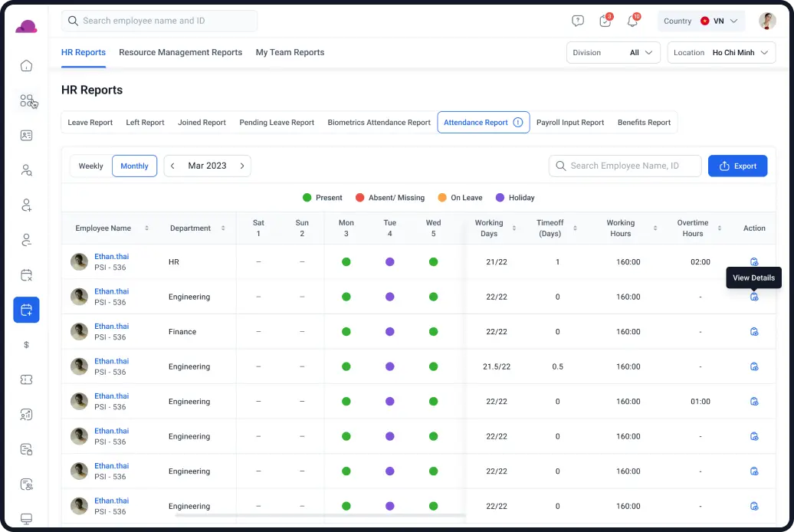Open the ticket icon in sidebar

[x=26, y=379]
